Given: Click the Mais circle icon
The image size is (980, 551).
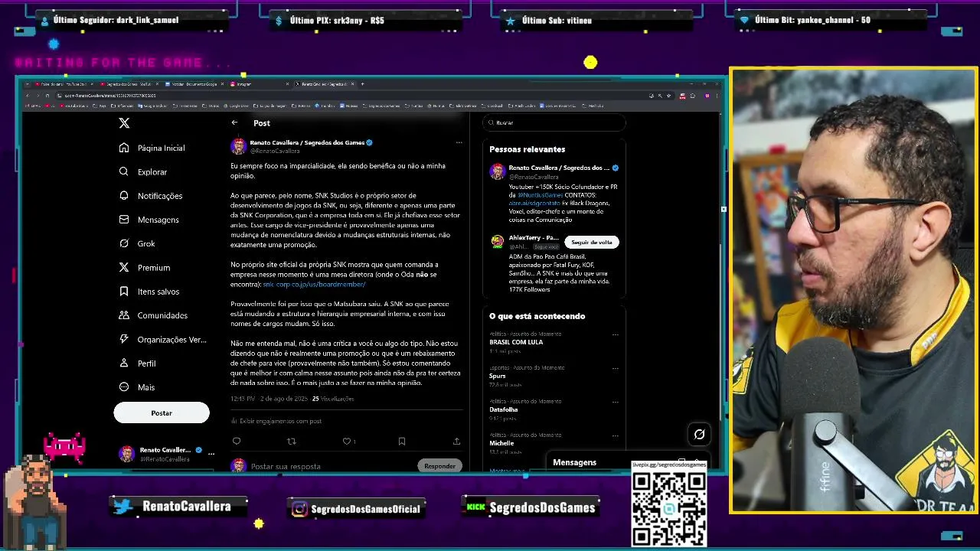Looking at the screenshot, I should pos(124,386).
